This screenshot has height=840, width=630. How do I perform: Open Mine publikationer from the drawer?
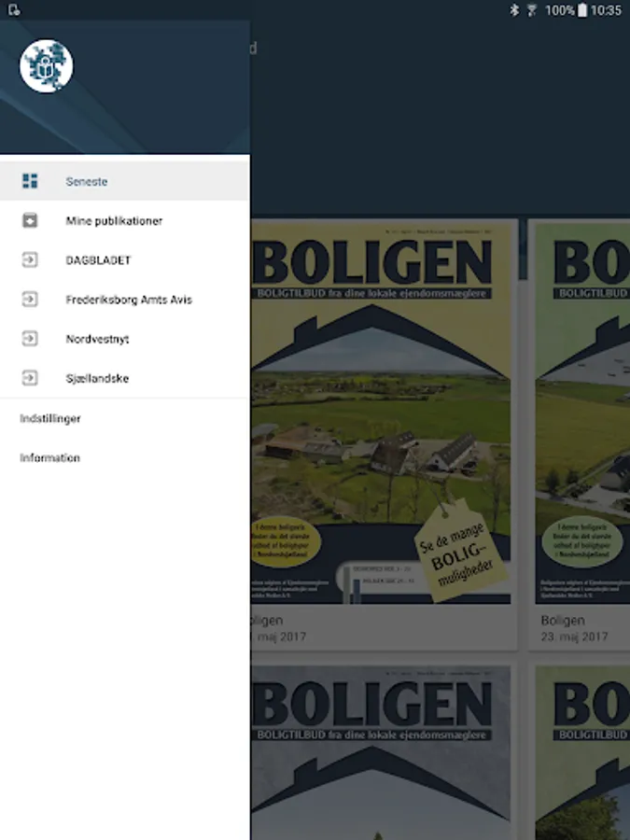(125, 220)
